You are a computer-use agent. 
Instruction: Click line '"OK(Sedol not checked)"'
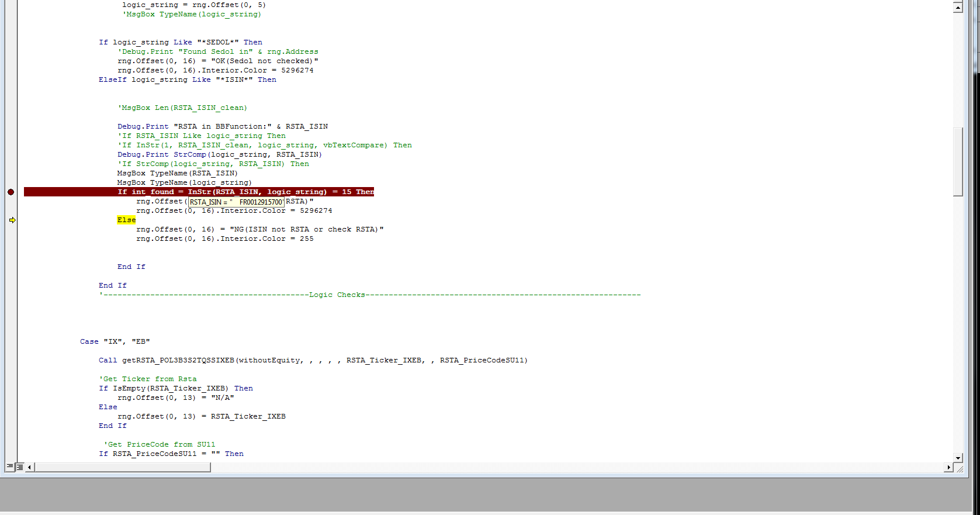coord(218,61)
